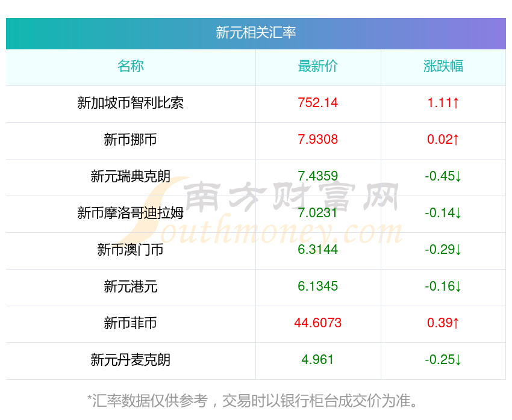Select the 最新价 column header
This screenshot has height=420, width=512.
tap(317, 66)
